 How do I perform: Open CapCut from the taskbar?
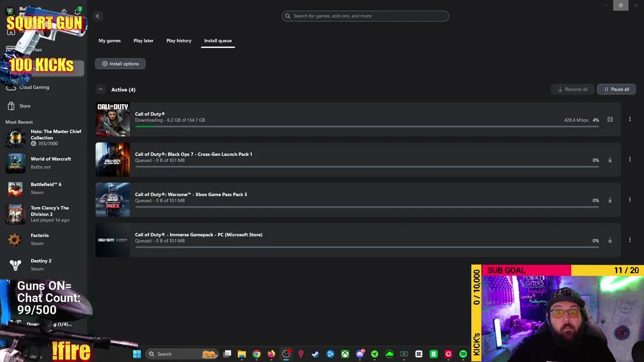pyautogui.click(x=419, y=354)
